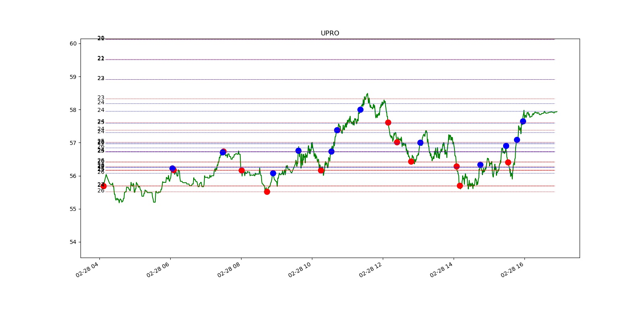Click the red marker at 08:00
The width and height of the screenshot is (644, 322).
[242, 170]
